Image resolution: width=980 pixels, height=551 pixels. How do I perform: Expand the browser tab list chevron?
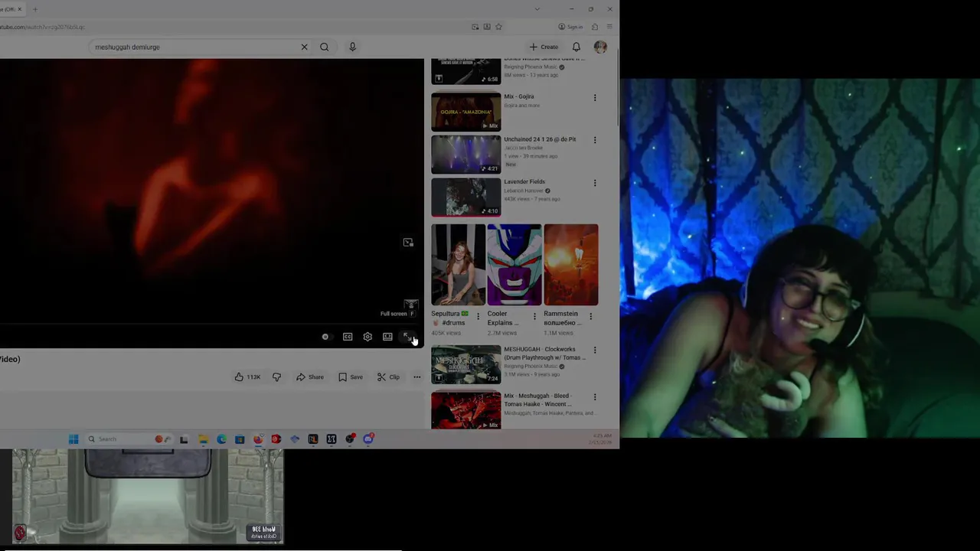click(537, 9)
